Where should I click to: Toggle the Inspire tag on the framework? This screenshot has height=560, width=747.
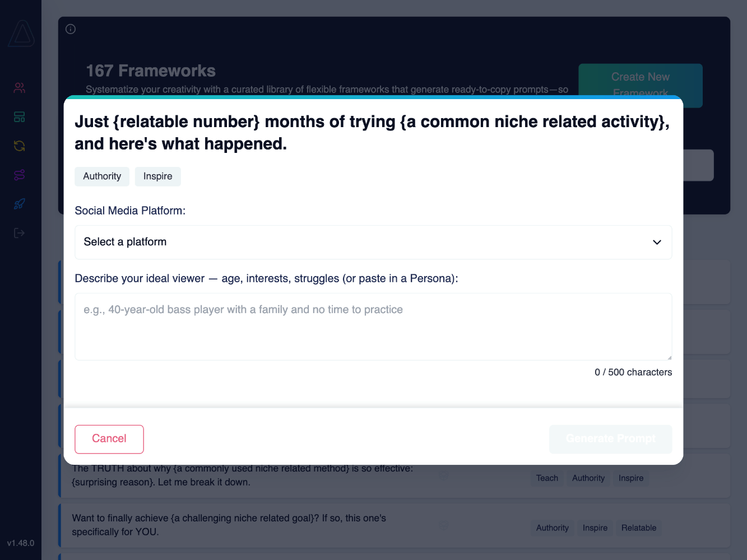pyautogui.click(x=157, y=176)
